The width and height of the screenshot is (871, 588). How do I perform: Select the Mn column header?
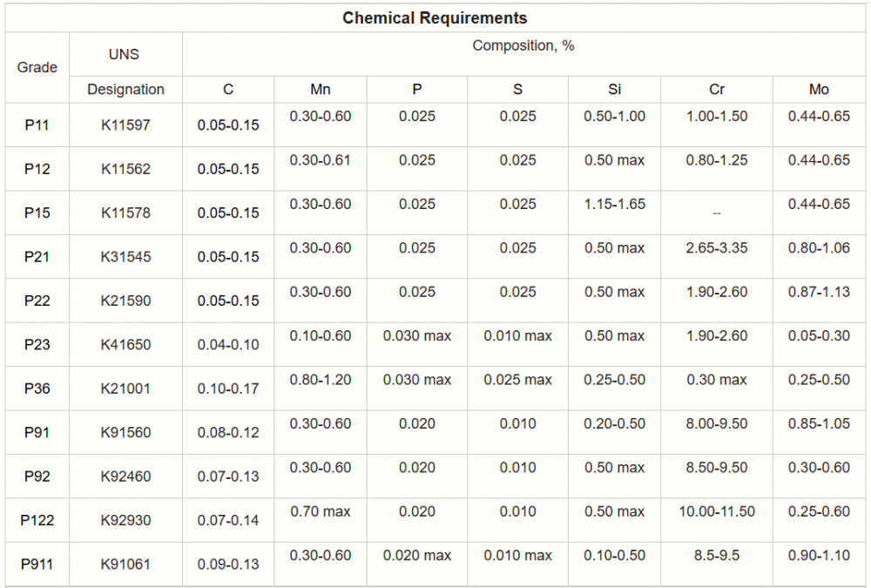click(x=321, y=89)
